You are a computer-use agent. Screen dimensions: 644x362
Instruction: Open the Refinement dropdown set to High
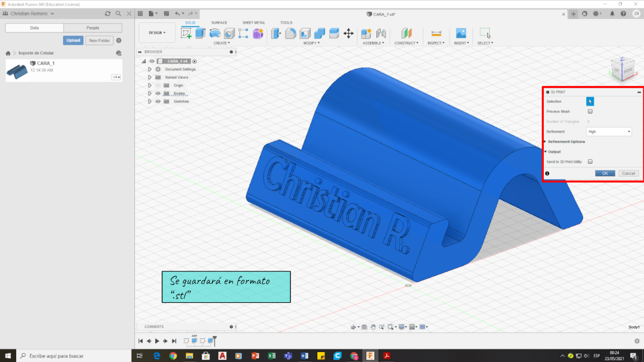click(609, 132)
